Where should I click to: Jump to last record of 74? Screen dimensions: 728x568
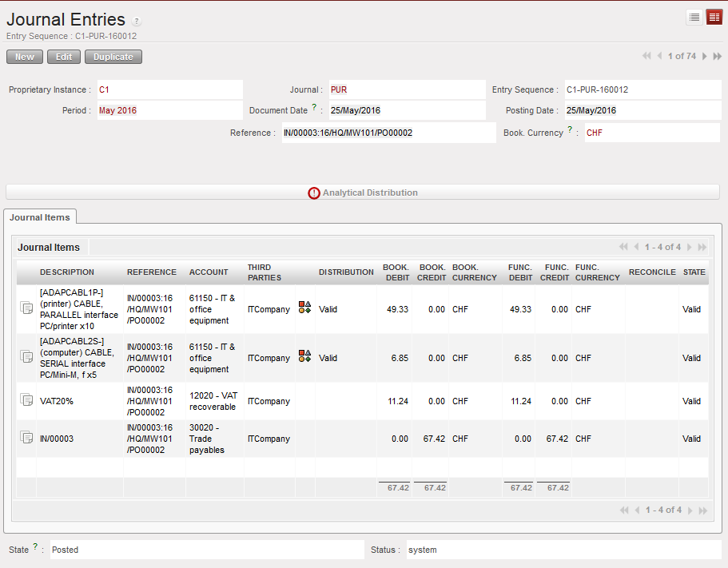click(x=717, y=56)
